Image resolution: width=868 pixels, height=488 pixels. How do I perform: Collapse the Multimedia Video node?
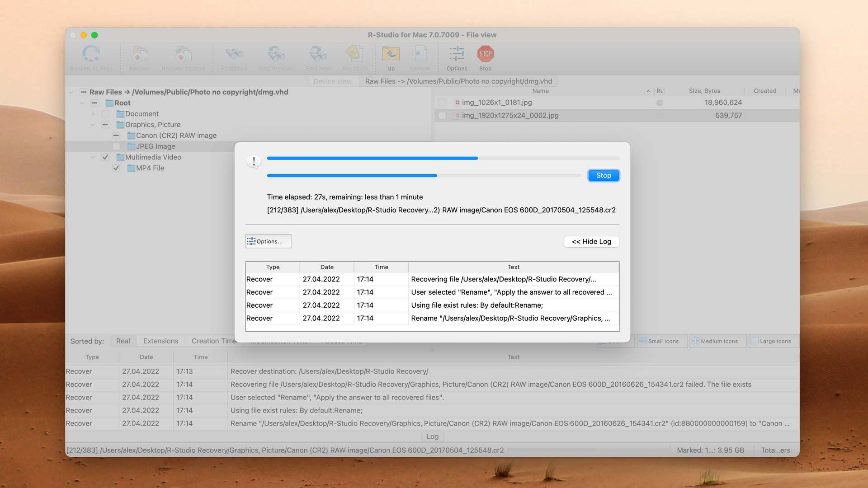[x=93, y=157]
